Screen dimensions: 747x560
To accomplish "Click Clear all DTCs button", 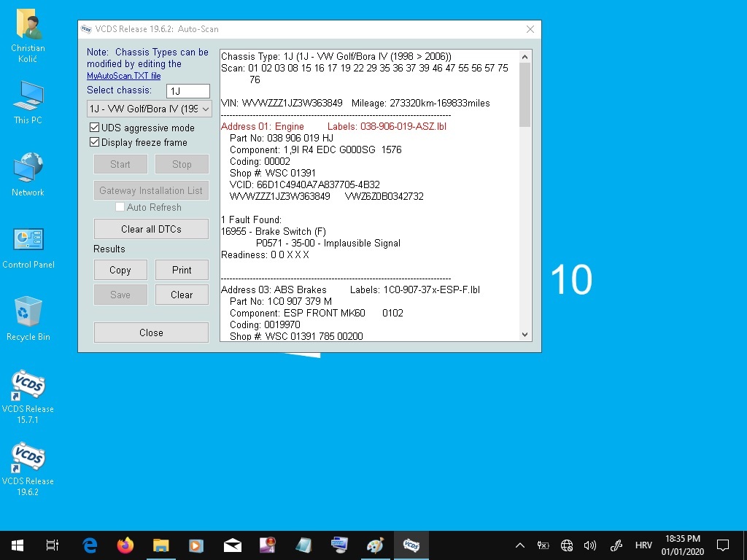I will click(x=151, y=229).
